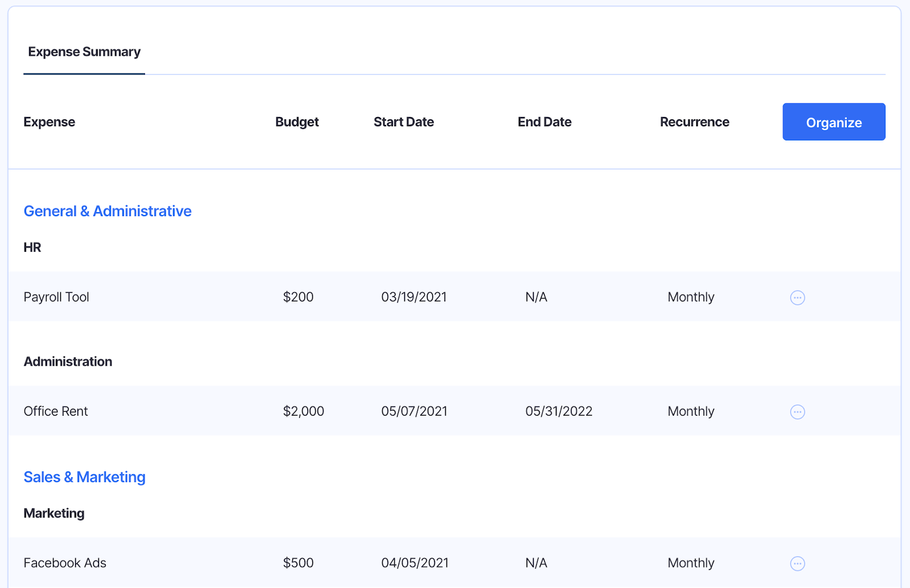Screen dimensions: 910x588
Task: Open actions menu for Office Rent row
Action: (797, 411)
